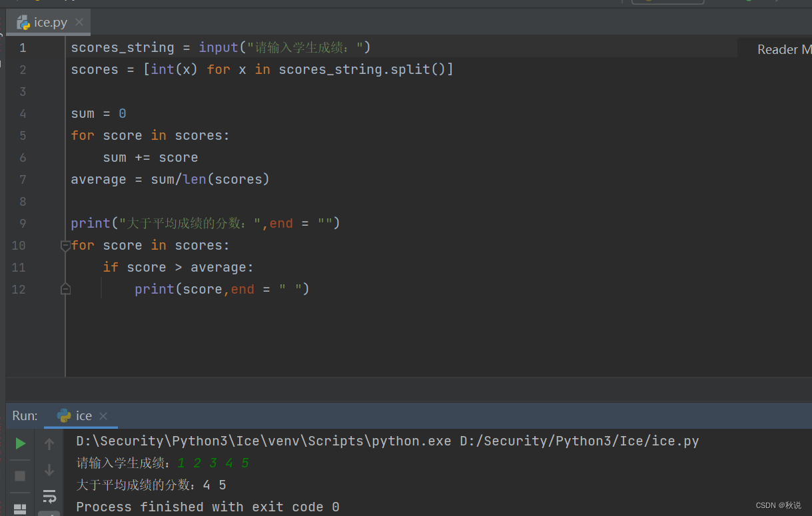Viewport: 812px width, 516px height.
Task: Toggle soft-wrap in Run console
Action: click(x=49, y=496)
